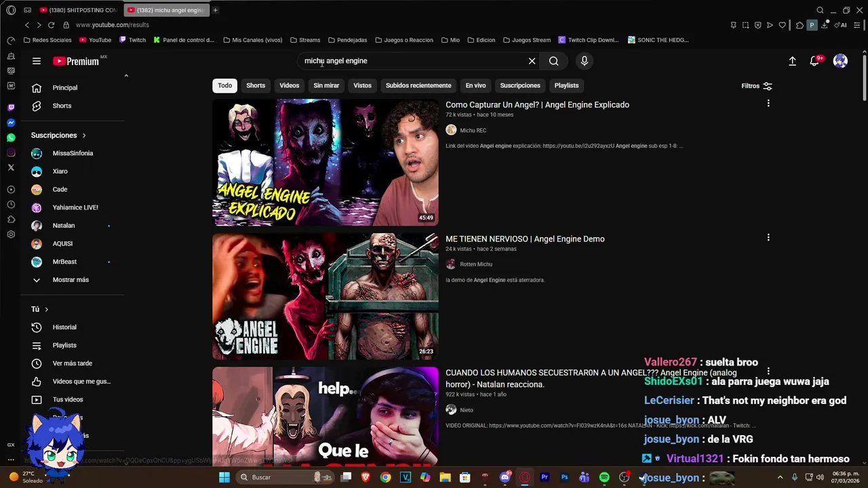The image size is (868, 488).
Task: Select the Sin mirar filter chip
Action: coord(326,85)
